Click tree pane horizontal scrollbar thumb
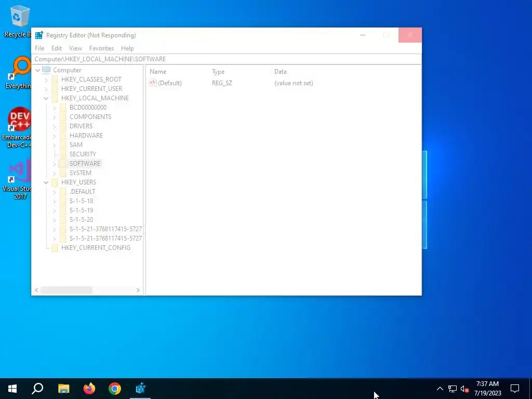This screenshot has height=399, width=532. [x=66, y=290]
